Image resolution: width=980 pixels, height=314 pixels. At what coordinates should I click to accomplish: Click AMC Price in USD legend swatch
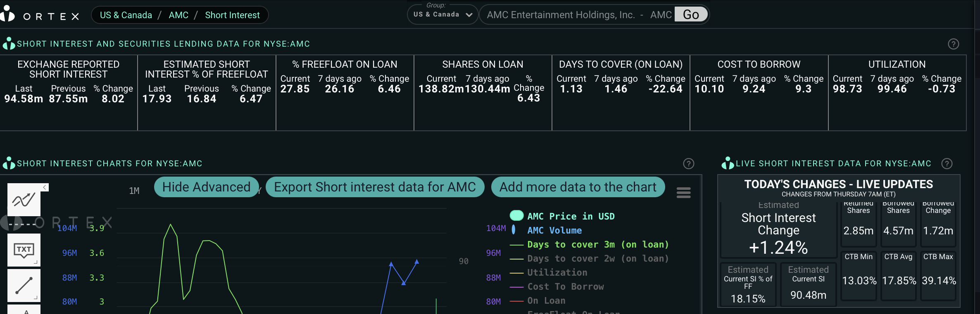tap(516, 216)
